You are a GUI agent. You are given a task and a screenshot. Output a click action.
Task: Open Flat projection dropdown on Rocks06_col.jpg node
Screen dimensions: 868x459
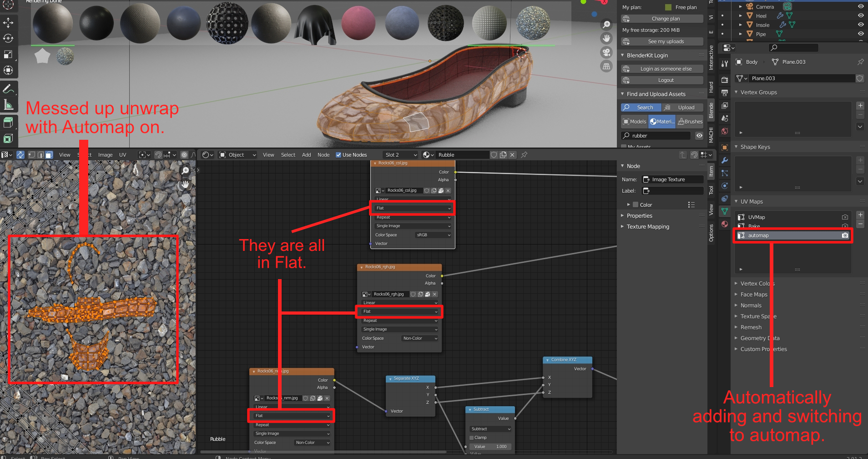(x=413, y=208)
